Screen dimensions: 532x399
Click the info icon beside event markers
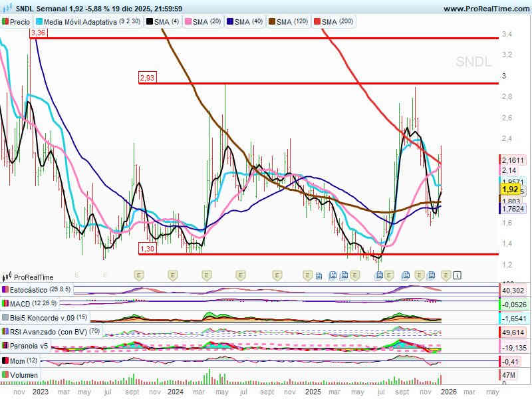[x=458, y=275]
